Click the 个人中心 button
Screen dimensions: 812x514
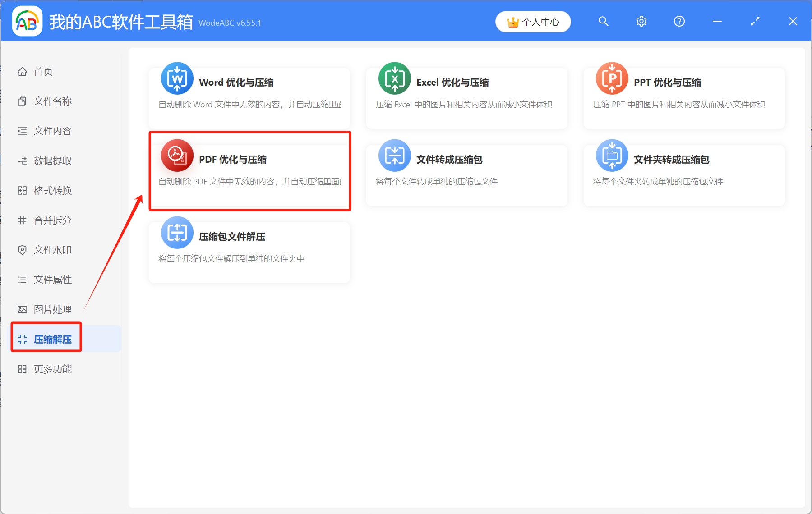[533, 21]
